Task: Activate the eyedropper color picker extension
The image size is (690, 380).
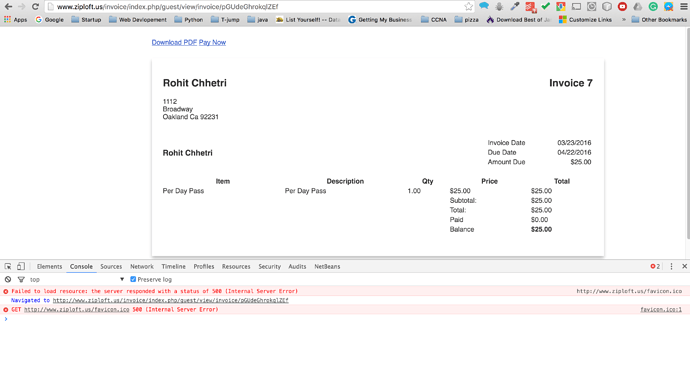Action: 514,7
